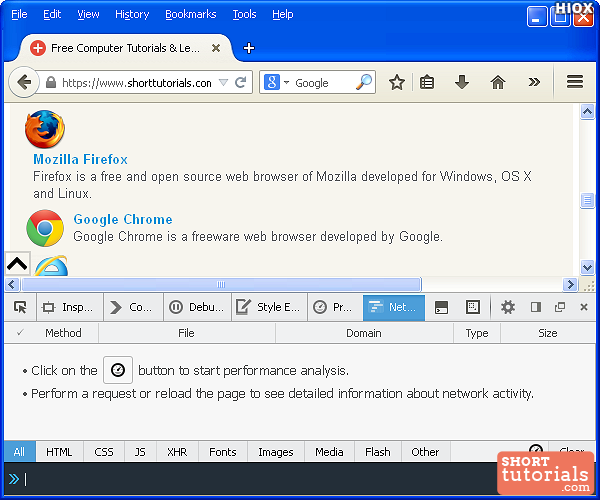
Task: Click vertical scrollbar up arrow
Action: click(587, 112)
